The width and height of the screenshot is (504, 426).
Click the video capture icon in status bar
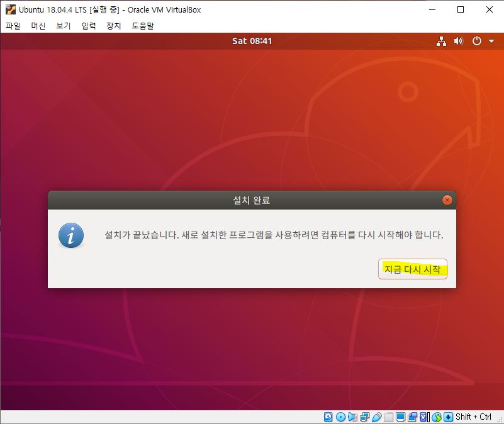[412, 417]
